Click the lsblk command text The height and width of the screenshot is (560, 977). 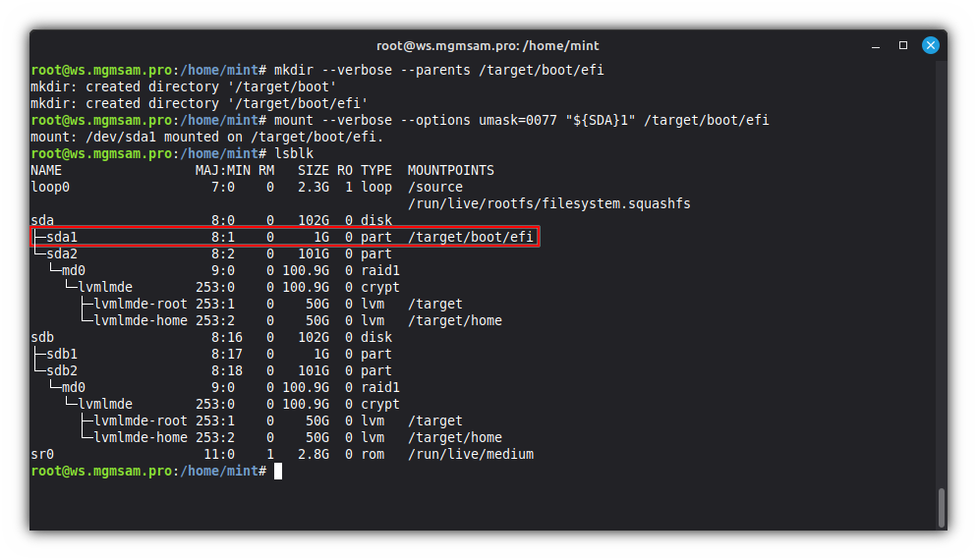(294, 153)
